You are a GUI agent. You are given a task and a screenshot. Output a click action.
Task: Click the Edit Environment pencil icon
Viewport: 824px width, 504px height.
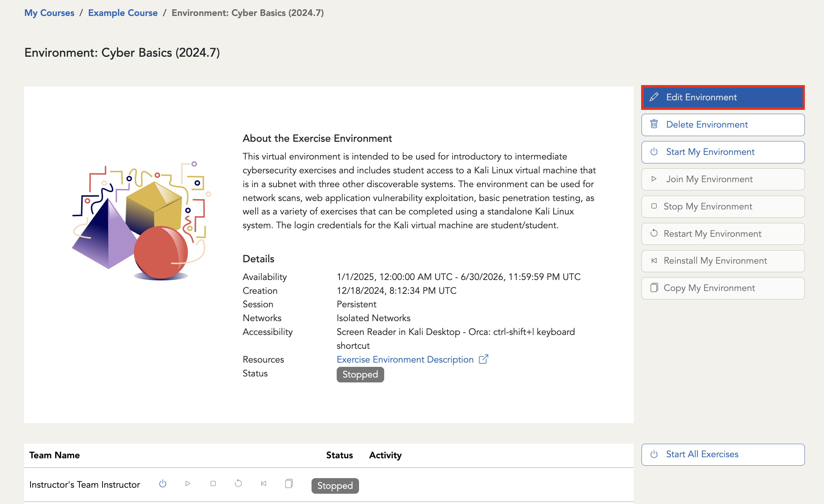pyautogui.click(x=654, y=97)
